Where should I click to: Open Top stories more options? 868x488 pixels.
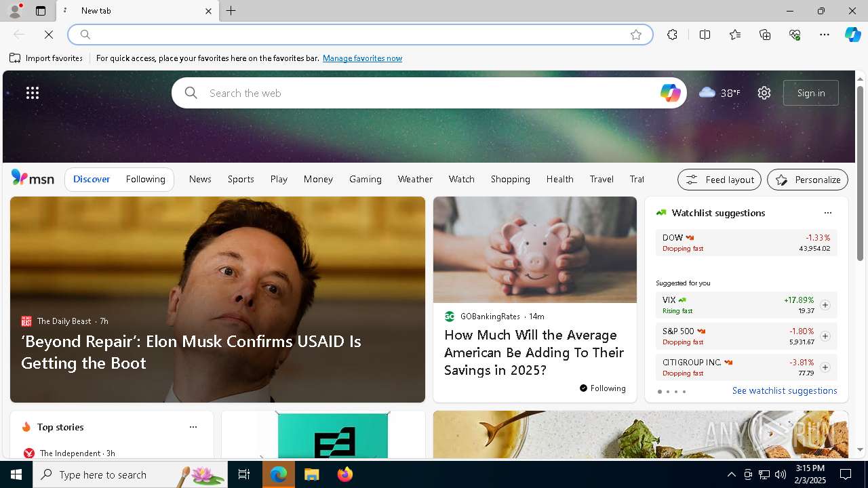[x=193, y=427]
